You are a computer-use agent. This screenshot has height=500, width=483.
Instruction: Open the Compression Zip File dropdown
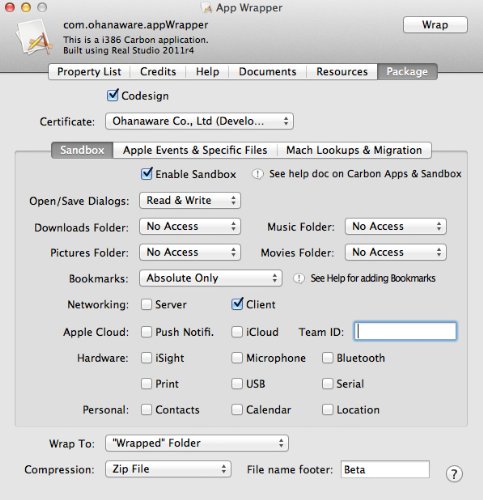pyautogui.click(x=168, y=469)
